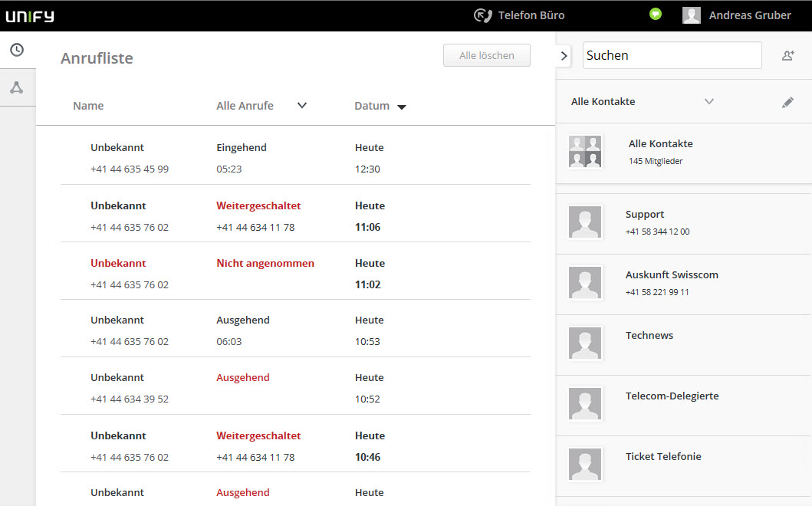This screenshot has width=812, height=506.
Task: Expand the Alle Anrufe filter dropdown
Action: 302,106
